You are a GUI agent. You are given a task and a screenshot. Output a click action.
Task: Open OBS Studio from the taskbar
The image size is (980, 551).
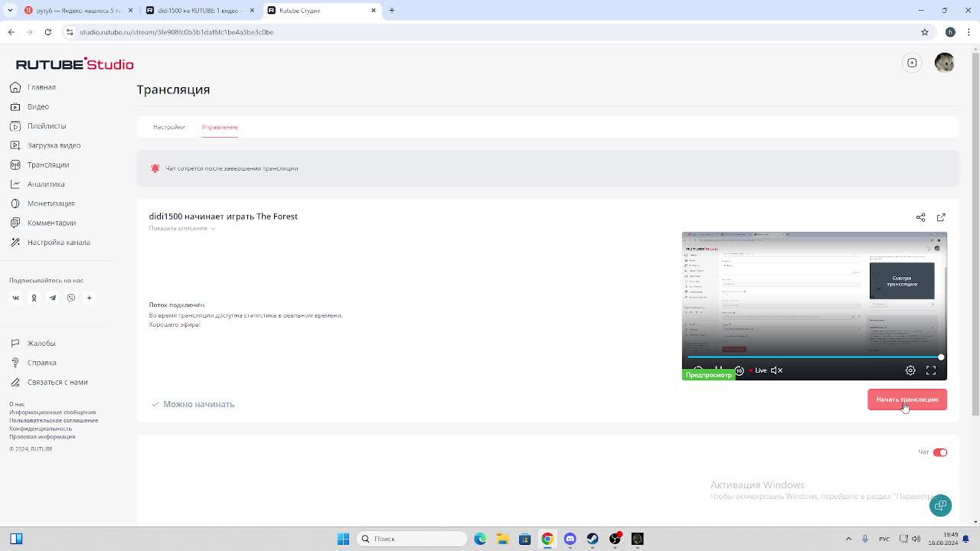(615, 539)
